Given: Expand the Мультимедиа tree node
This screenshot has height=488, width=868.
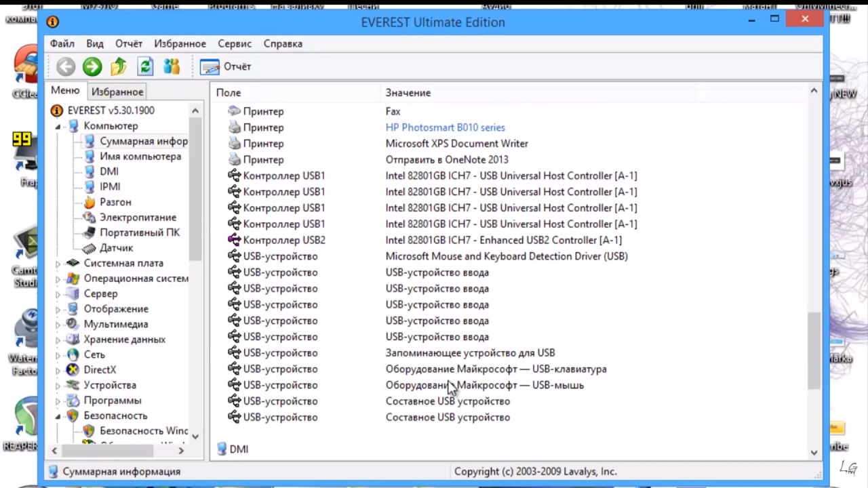Looking at the screenshot, I should click(x=58, y=325).
